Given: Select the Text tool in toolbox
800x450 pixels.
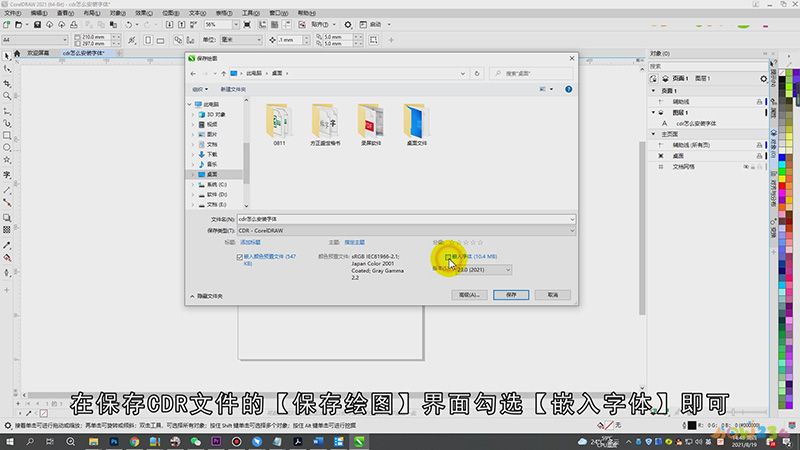Looking at the screenshot, I should [x=7, y=174].
